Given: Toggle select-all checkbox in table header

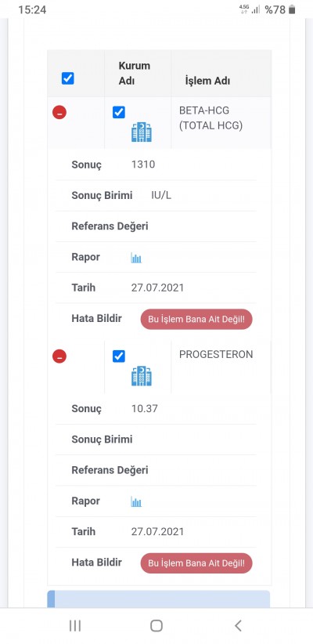Looking at the screenshot, I should [x=68, y=78].
